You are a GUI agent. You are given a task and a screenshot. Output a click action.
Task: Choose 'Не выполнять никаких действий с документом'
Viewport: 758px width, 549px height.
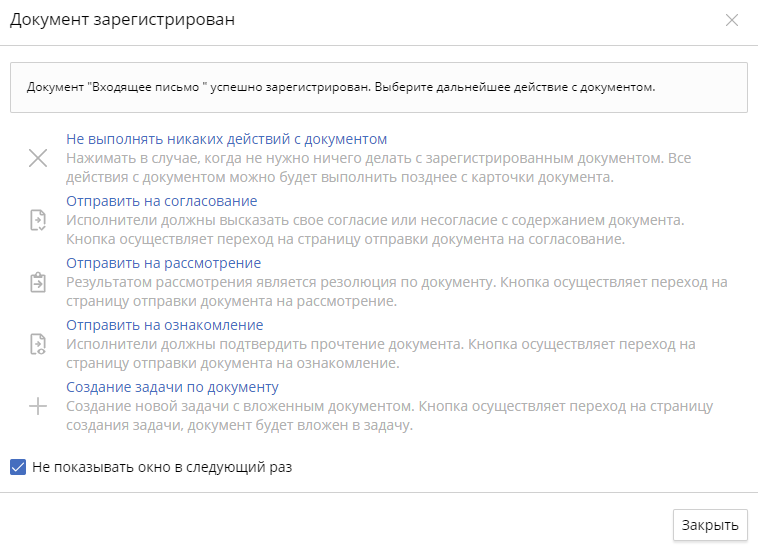[226, 139]
